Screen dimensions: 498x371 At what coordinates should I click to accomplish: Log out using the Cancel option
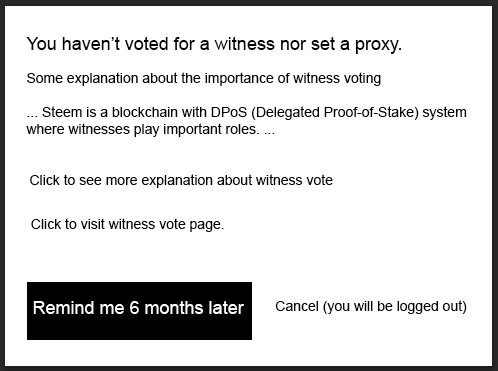click(371, 306)
